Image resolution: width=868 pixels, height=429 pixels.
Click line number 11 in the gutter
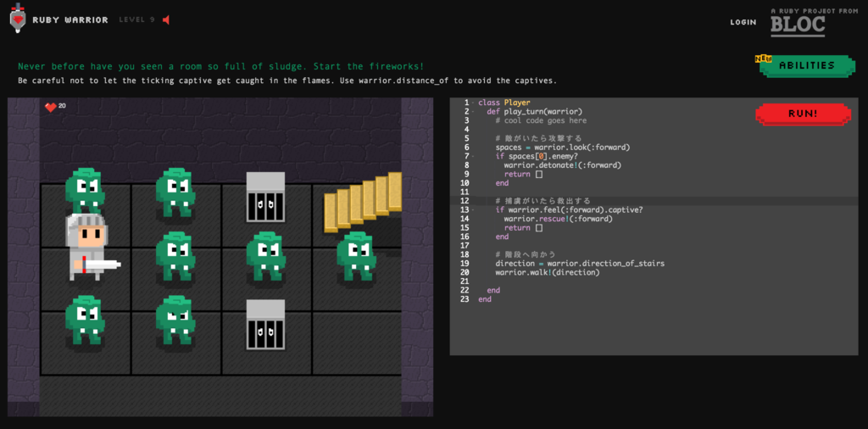tap(465, 192)
